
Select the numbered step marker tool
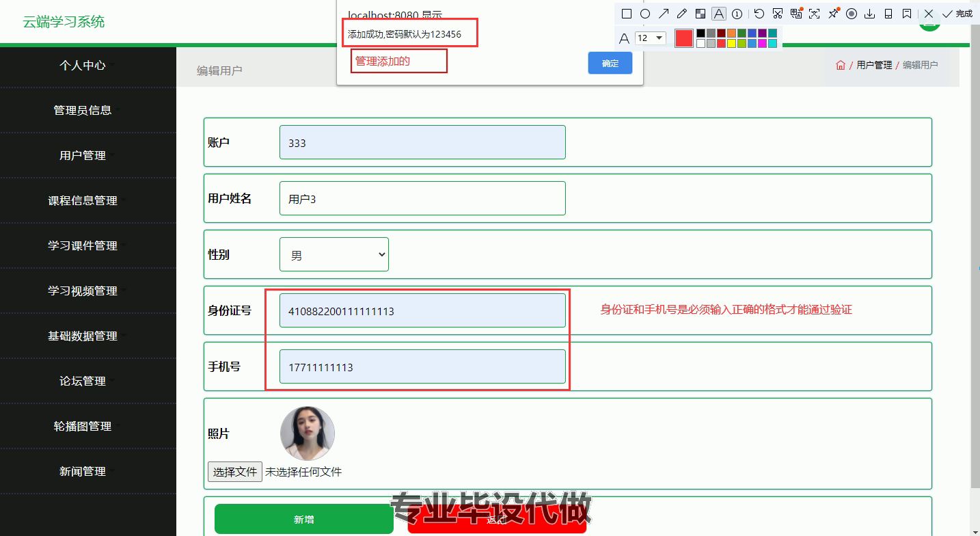(737, 14)
